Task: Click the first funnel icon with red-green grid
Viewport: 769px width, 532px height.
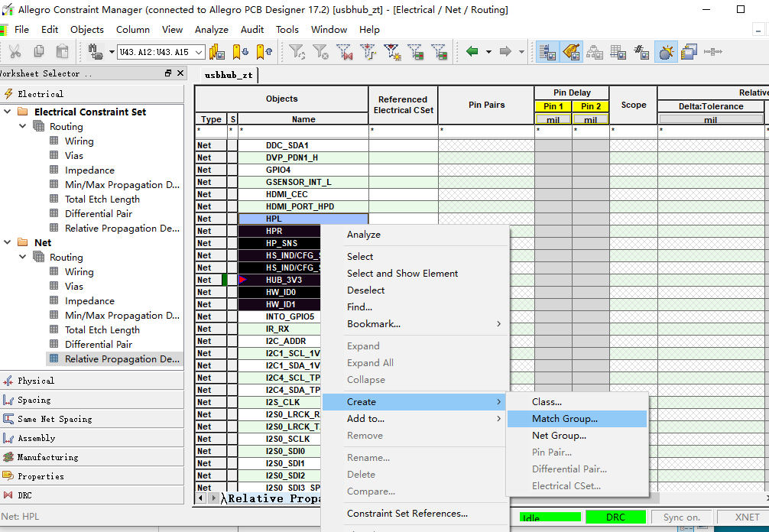Action: pyautogui.click(x=415, y=51)
